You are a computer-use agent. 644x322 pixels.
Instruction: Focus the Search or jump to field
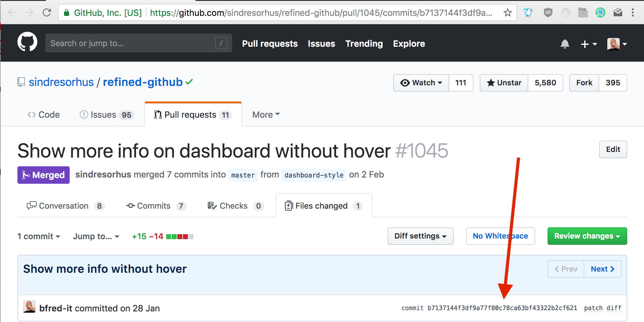pos(139,43)
